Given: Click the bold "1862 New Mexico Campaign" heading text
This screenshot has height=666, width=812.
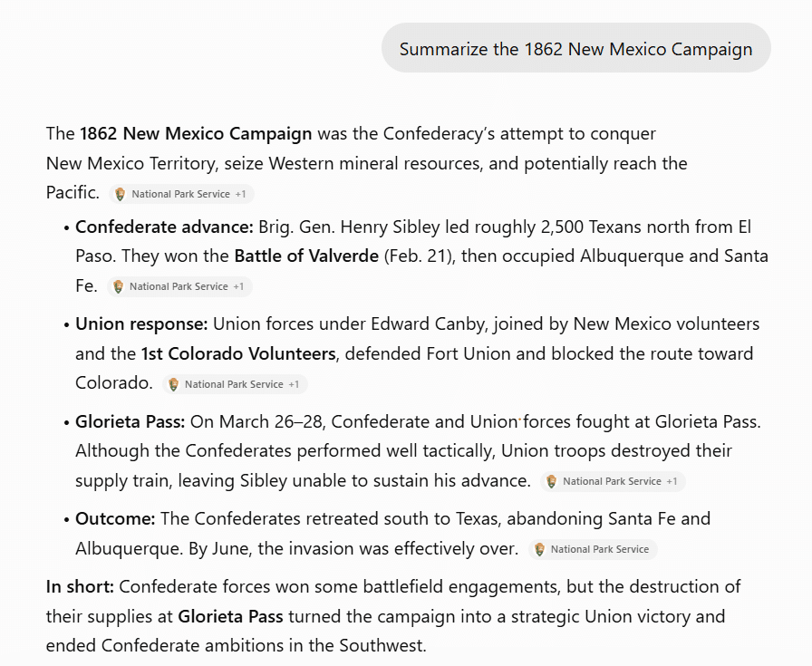Looking at the screenshot, I should 196,133.
